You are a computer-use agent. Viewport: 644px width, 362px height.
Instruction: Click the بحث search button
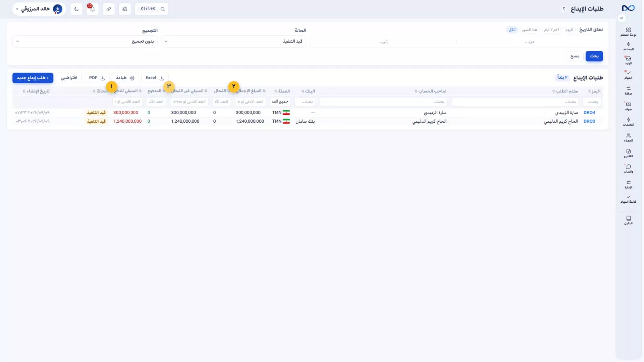tap(594, 56)
